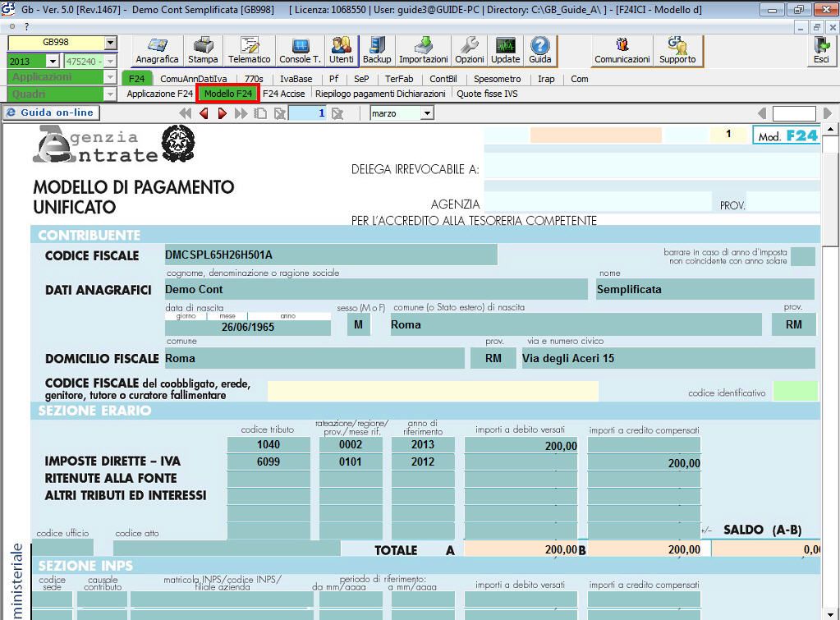Viewport: 840px width, 620px height.
Task: Go to next record red arrow
Action: [222, 113]
